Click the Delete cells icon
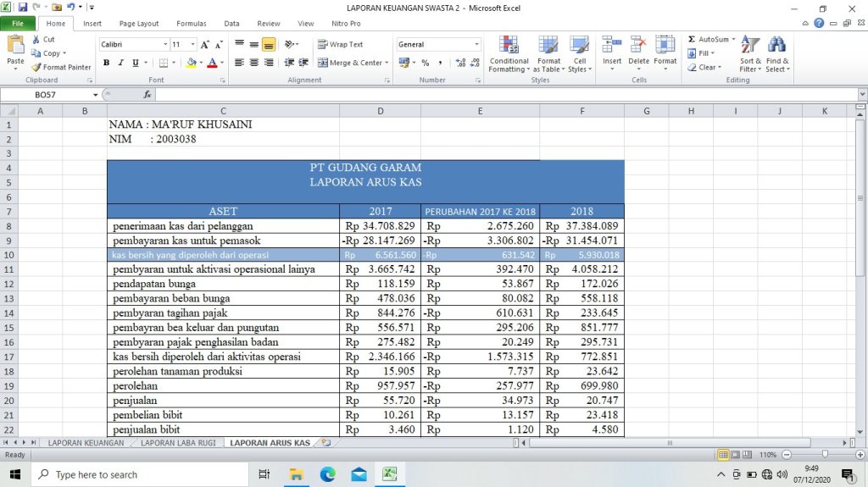868x487 pixels. point(638,46)
